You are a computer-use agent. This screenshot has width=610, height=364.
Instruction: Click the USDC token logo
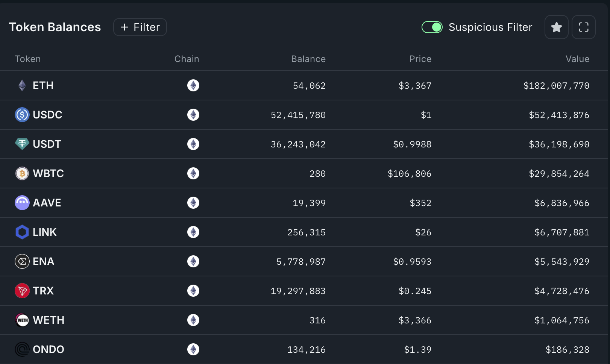pyautogui.click(x=22, y=115)
